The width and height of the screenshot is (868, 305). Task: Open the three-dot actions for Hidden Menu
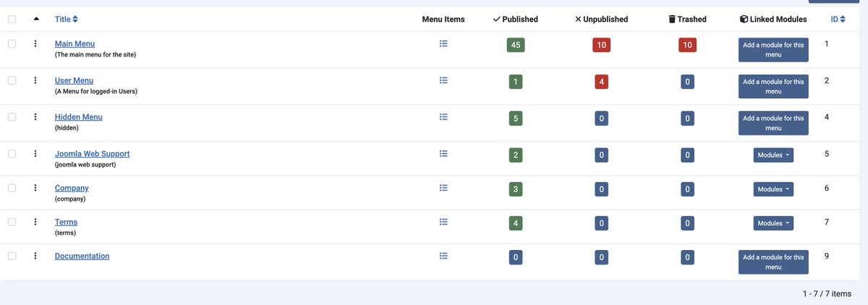35,117
